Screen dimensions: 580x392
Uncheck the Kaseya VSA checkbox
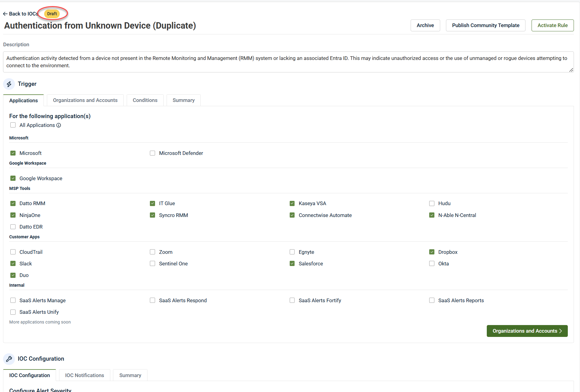[x=292, y=204]
